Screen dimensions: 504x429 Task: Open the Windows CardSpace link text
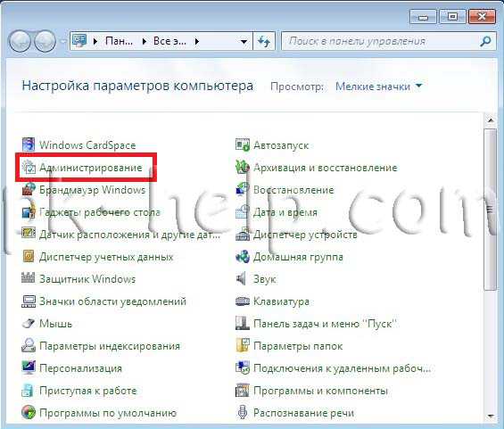point(87,145)
